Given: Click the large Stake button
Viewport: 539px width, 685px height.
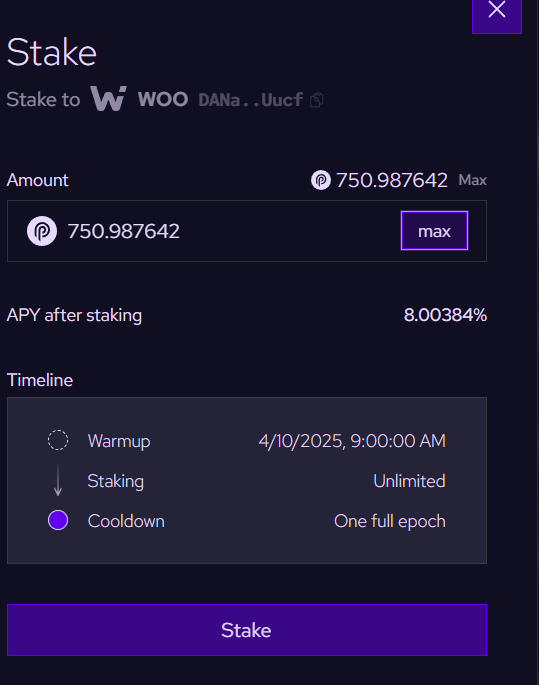Looking at the screenshot, I should click(x=247, y=630).
